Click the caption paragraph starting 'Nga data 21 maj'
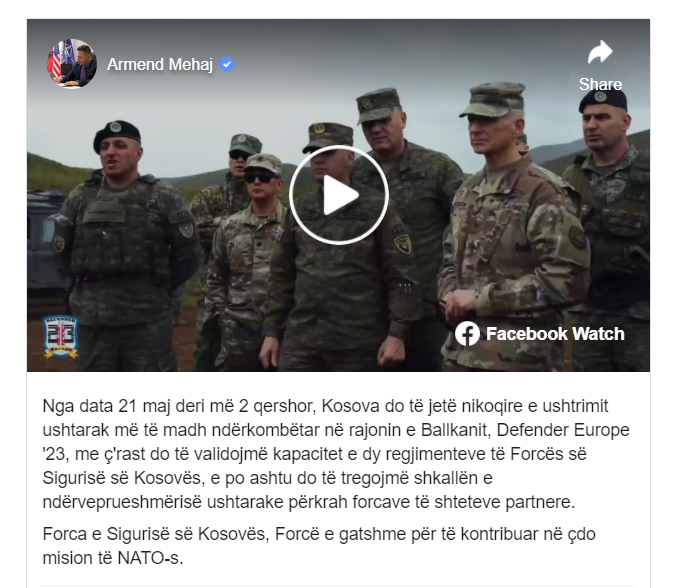This screenshot has height=588, width=682. coord(336,454)
